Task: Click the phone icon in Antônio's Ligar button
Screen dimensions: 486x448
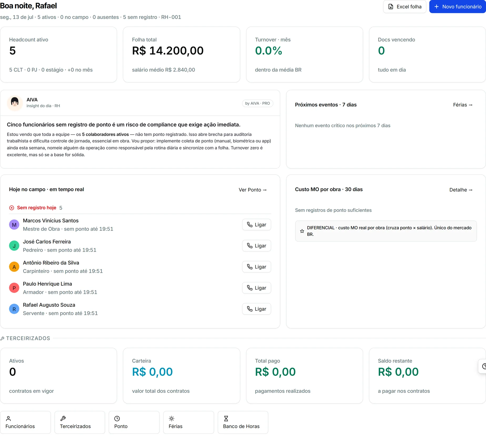Action: pos(250,267)
